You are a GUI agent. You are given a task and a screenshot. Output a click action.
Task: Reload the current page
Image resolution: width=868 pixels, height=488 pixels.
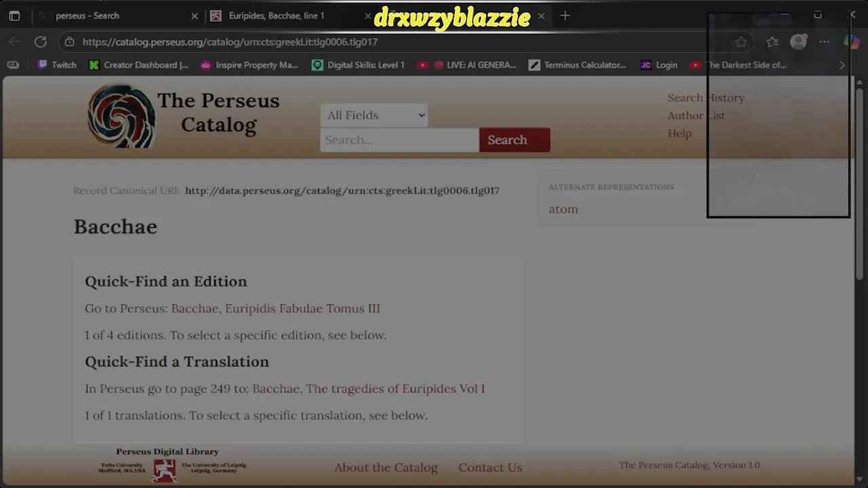point(41,42)
